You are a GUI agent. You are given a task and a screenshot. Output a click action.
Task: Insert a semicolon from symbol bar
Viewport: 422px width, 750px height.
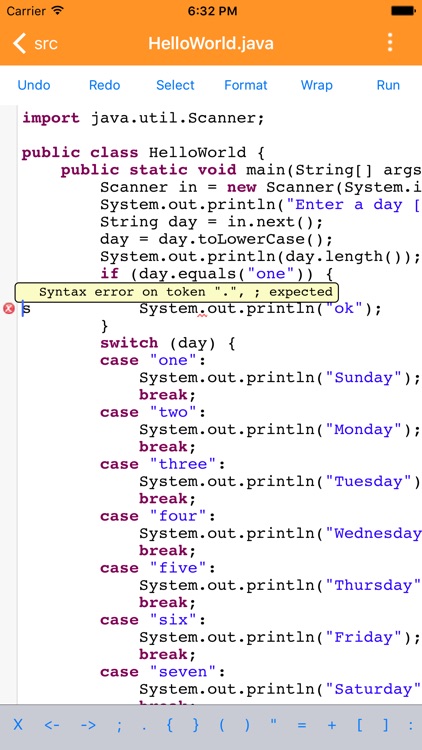click(x=119, y=725)
